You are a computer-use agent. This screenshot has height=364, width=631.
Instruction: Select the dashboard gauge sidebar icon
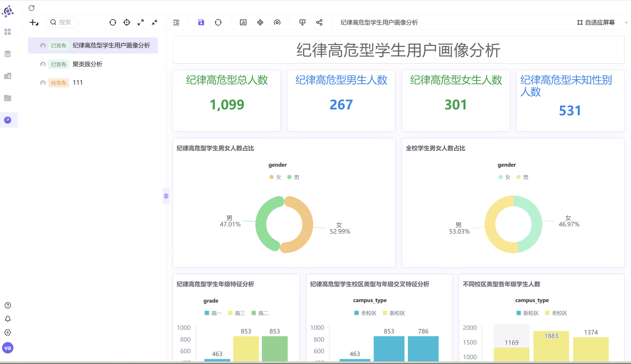8,120
